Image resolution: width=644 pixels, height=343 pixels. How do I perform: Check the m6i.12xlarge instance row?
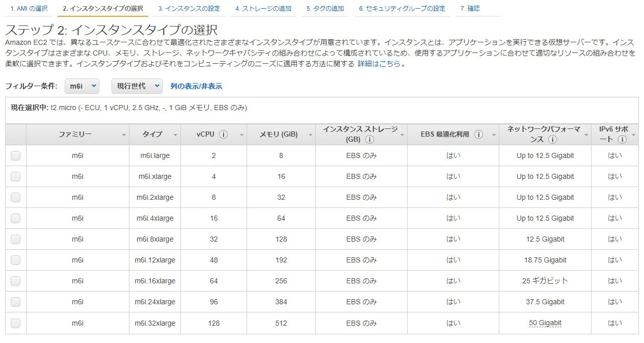[15, 260]
